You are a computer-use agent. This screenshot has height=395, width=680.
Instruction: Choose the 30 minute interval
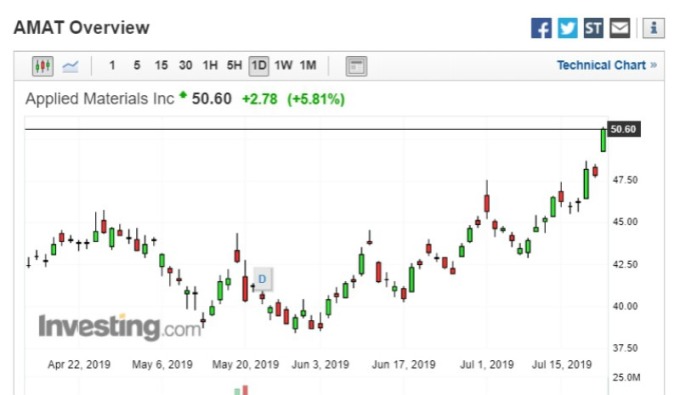coord(186,65)
